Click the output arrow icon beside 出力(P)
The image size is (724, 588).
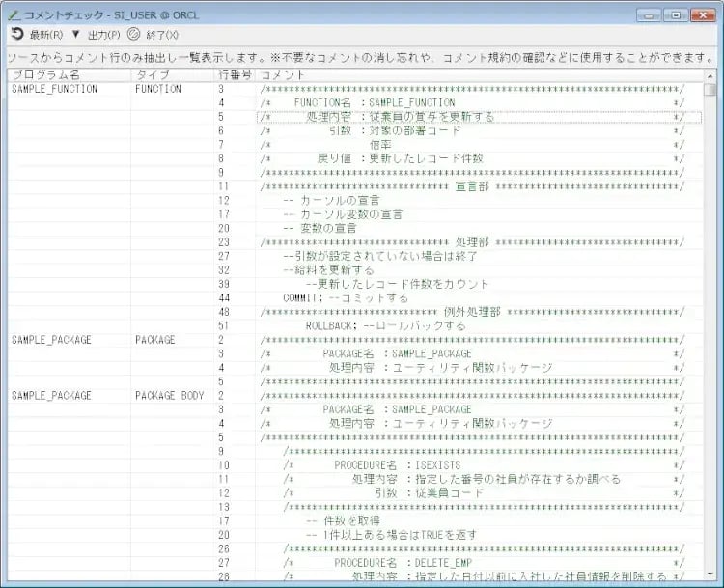pyautogui.click(x=75, y=34)
